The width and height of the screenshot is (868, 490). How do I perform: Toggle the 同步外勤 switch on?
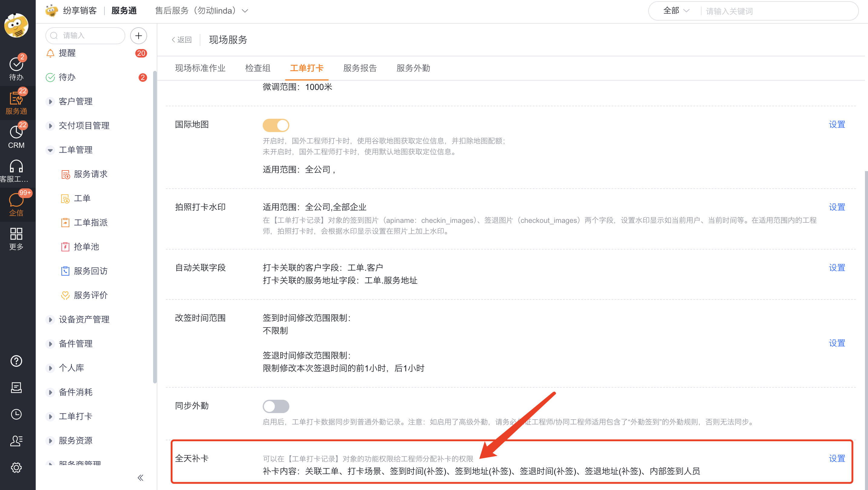point(275,406)
